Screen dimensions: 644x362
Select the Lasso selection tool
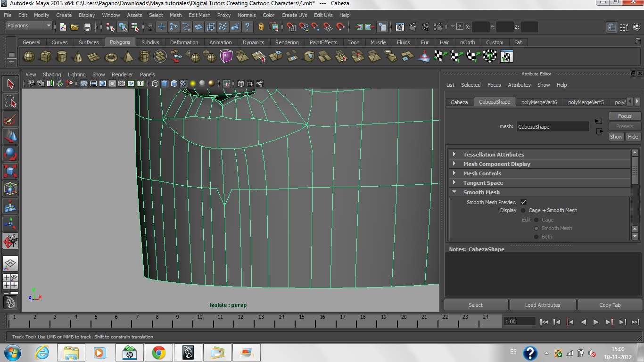click(x=10, y=101)
